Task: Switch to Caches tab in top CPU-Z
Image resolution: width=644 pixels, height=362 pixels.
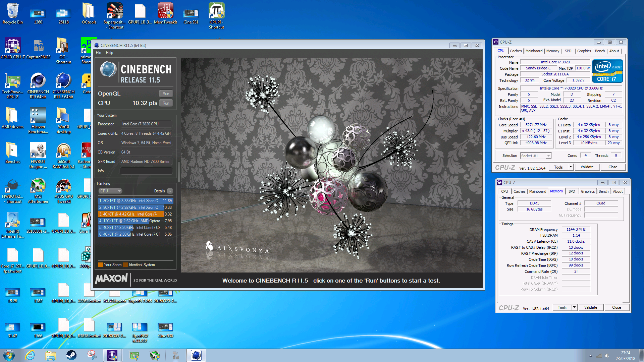Action: pyautogui.click(x=516, y=51)
